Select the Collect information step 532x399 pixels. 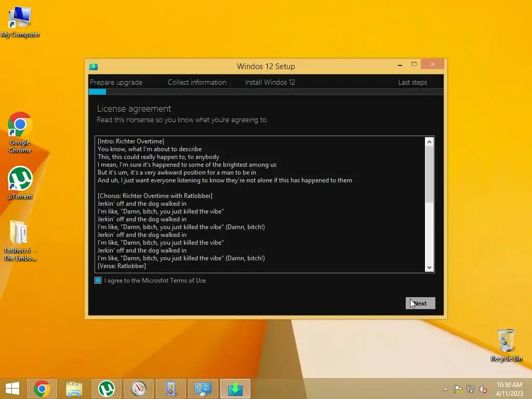point(197,83)
